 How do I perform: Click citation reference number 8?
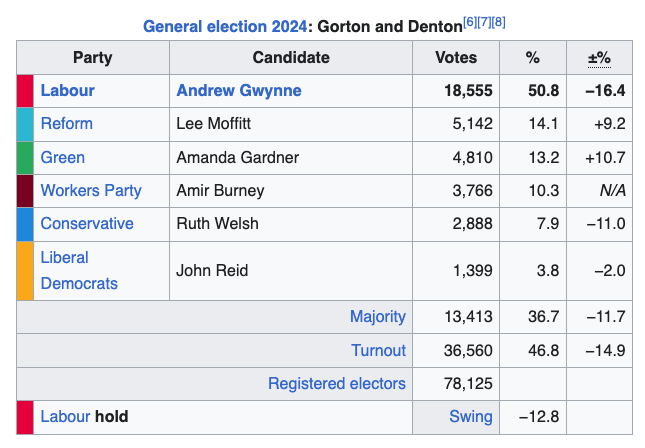[x=498, y=21]
